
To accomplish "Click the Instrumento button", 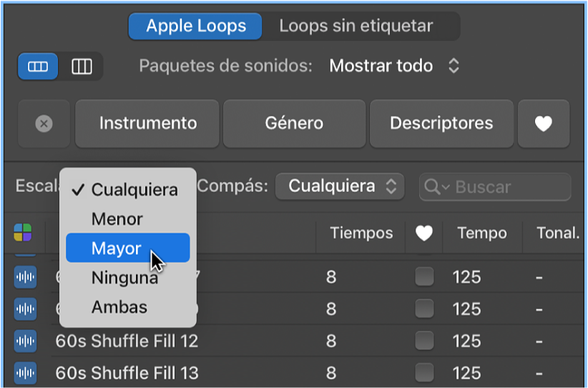I will pyautogui.click(x=147, y=123).
